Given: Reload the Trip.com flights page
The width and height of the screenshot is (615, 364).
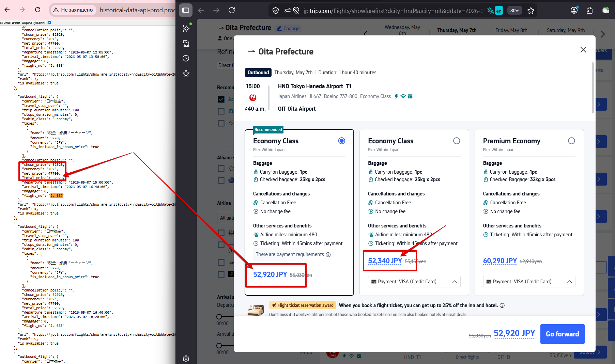Looking at the screenshot, I should [x=232, y=10].
